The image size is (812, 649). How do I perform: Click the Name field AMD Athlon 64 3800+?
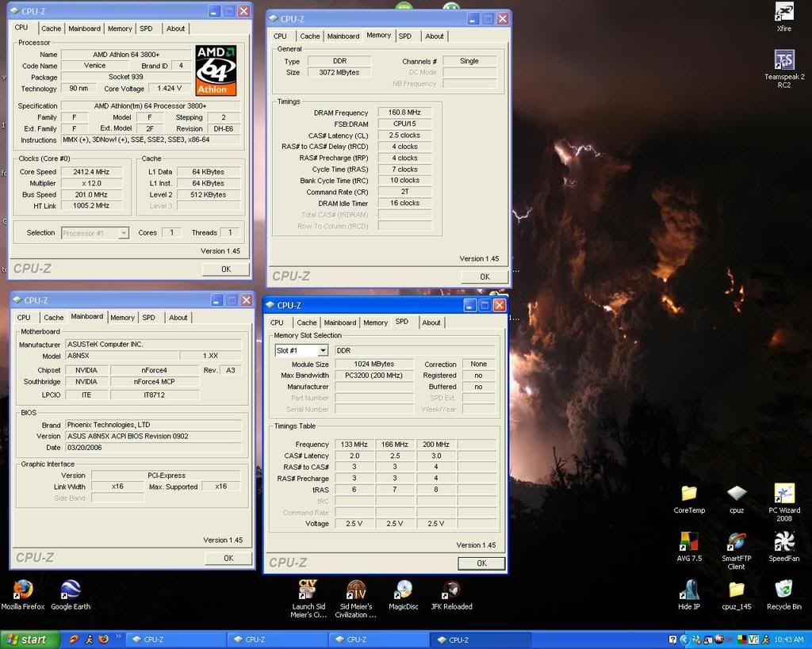coord(126,55)
